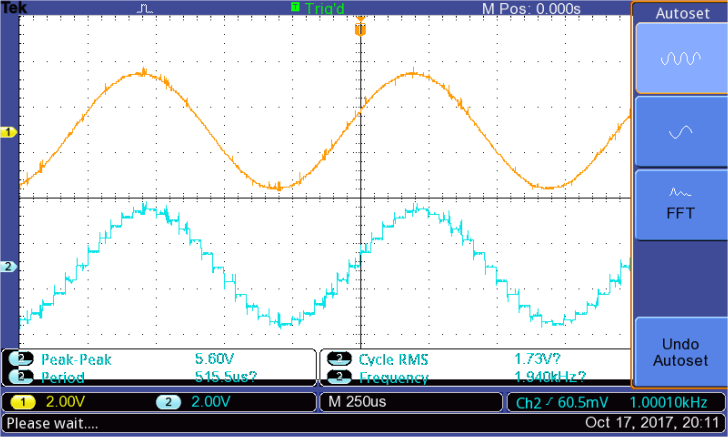This screenshot has width=728, height=437.
Task: Select the multi-cycle sine wave autoset option
Action: pyautogui.click(x=680, y=59)
